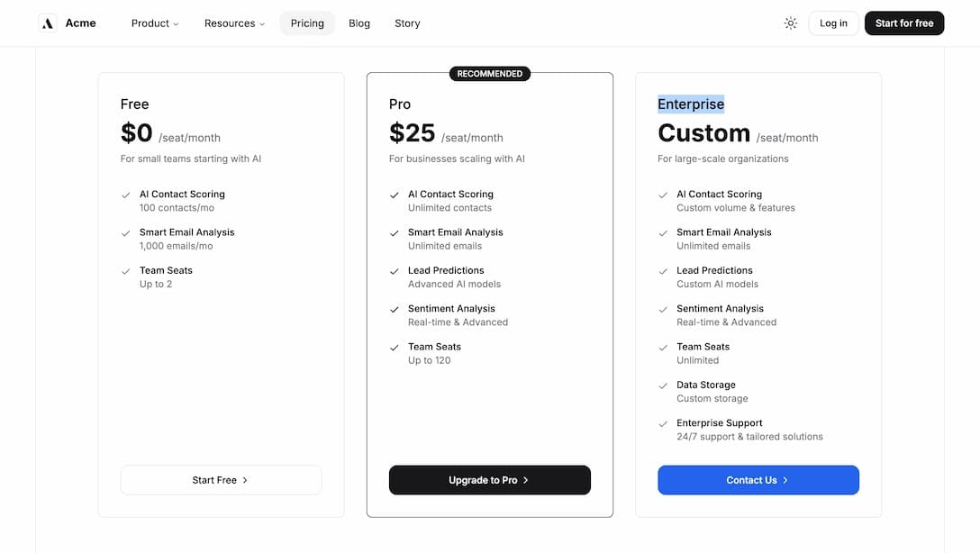This screenshot has width=980, height=553.
Task: Click the RECOMMENDED badge on the Pro plan
Action: point(489,74)
